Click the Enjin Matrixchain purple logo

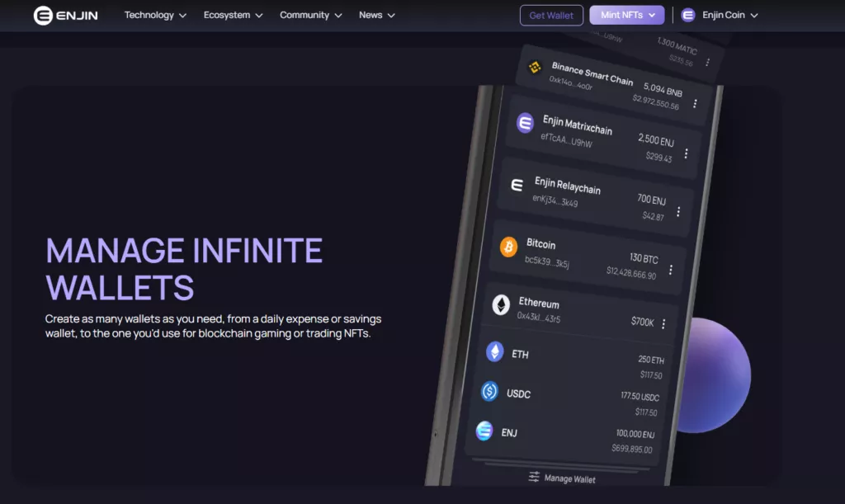coord(525,123)
